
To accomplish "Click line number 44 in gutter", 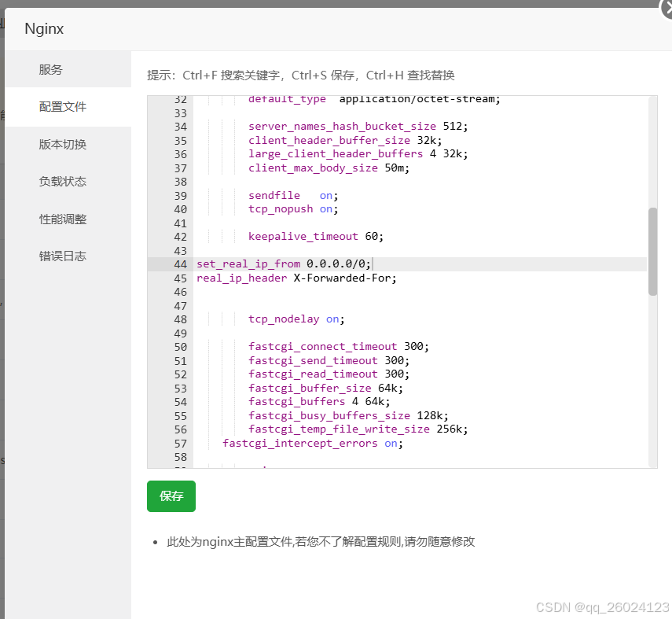I will (181, 264).
